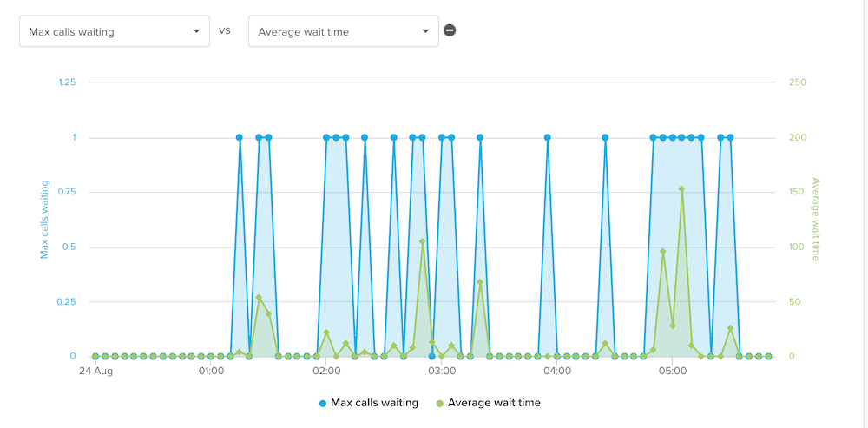Image resolution: width=868 pixels, height=428 pixels.
Task: Remove the second metric with minus icon
Action: pyautogui.click(x=450, y=30)
